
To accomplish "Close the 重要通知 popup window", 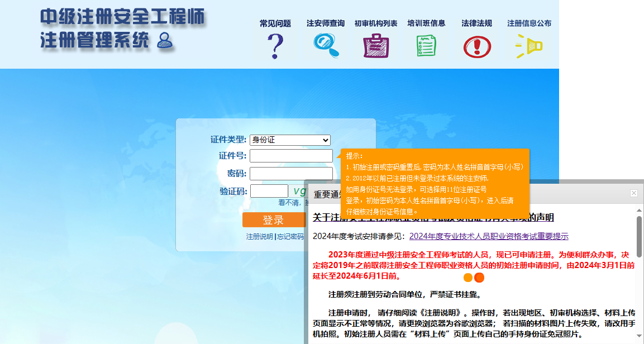I will 634,193.
